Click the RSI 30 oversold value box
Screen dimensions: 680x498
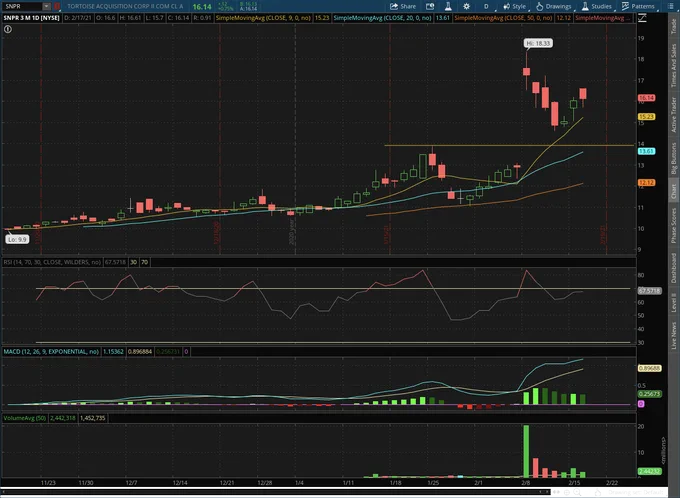[x=134, y=262]
